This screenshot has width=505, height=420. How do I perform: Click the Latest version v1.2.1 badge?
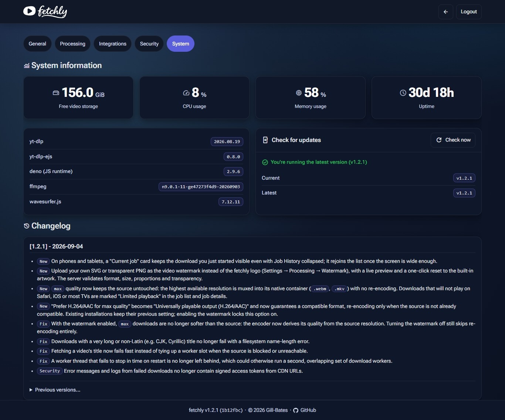click(464, 193)
